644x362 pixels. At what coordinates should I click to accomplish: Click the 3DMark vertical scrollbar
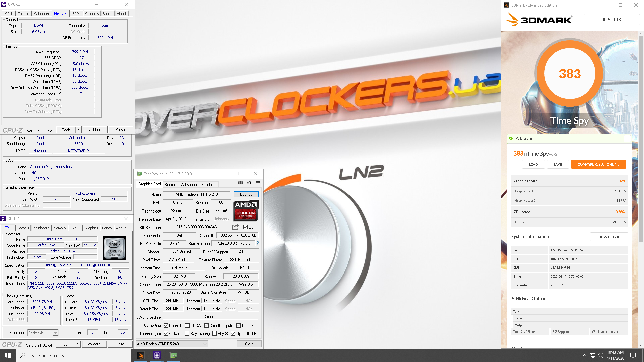[641, 139]
